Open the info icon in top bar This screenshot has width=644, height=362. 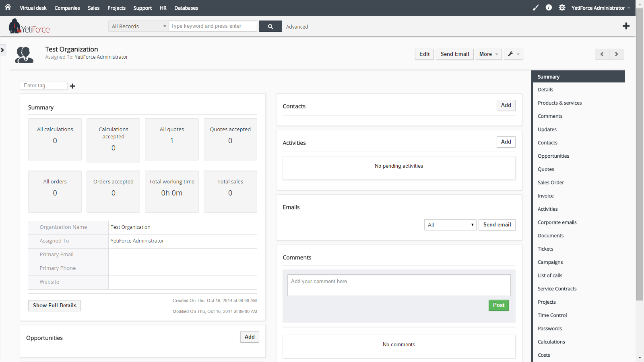(549, 8)
